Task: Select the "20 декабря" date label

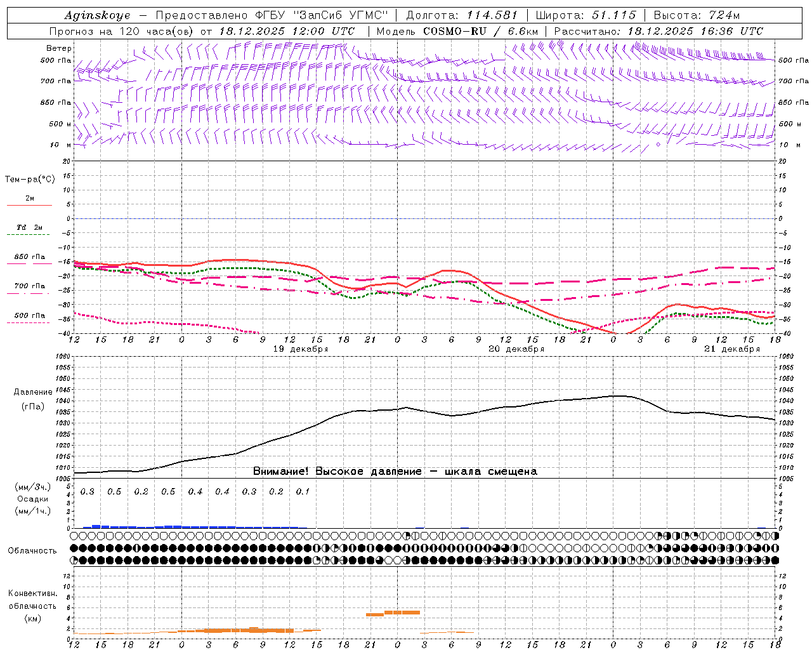Action: click(516, 349)
